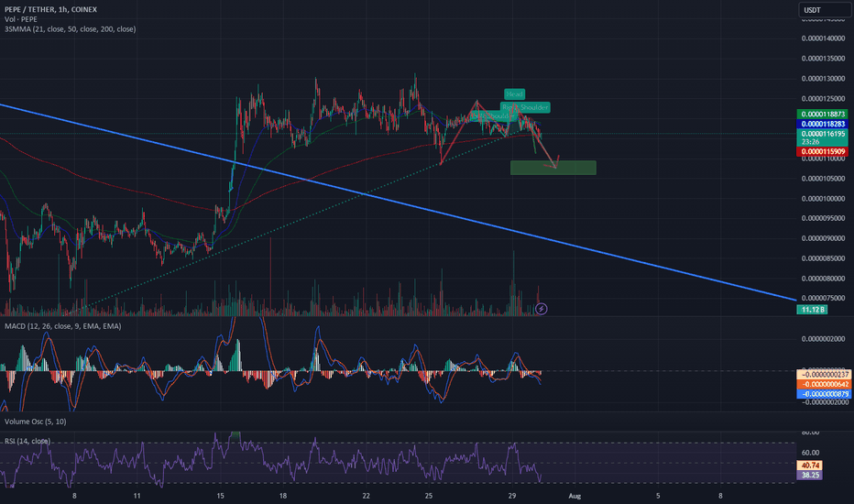854x504 pixels.
Task: Open the USDT currency selector
Action: point(824,10)
